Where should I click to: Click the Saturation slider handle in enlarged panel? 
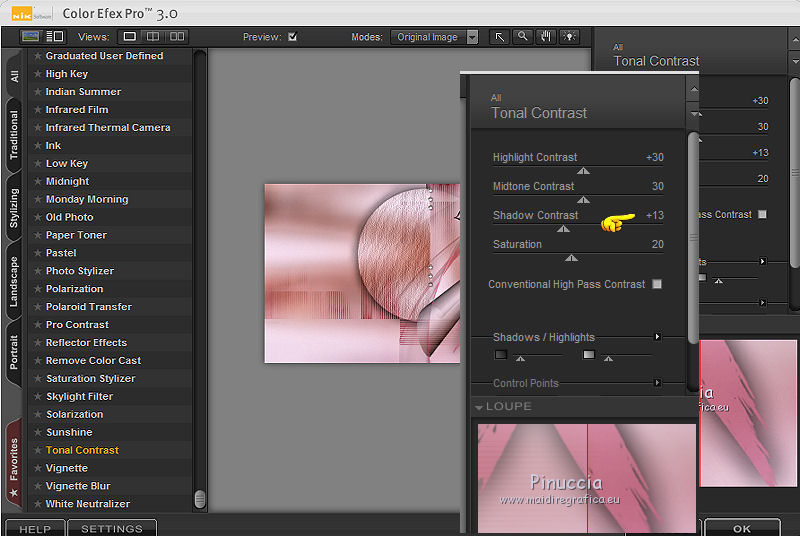(x=571, y=258)
